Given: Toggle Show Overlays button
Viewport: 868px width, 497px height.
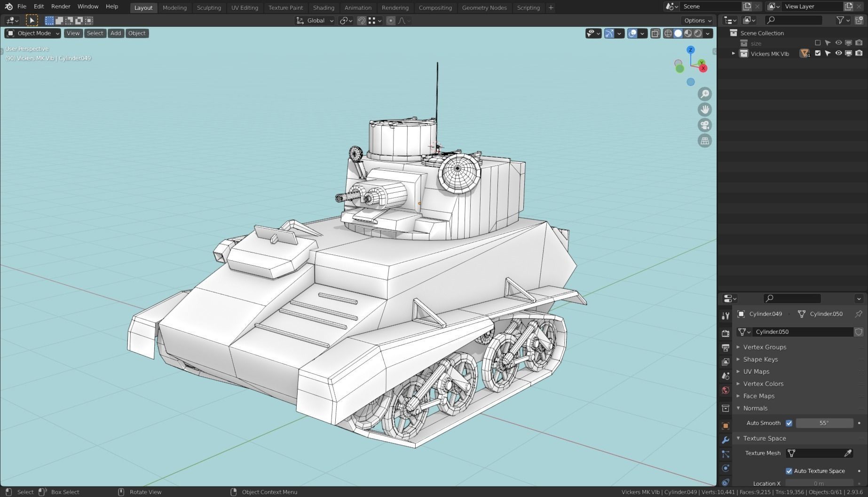Looking at the screenshot, I should click(632, 33).
